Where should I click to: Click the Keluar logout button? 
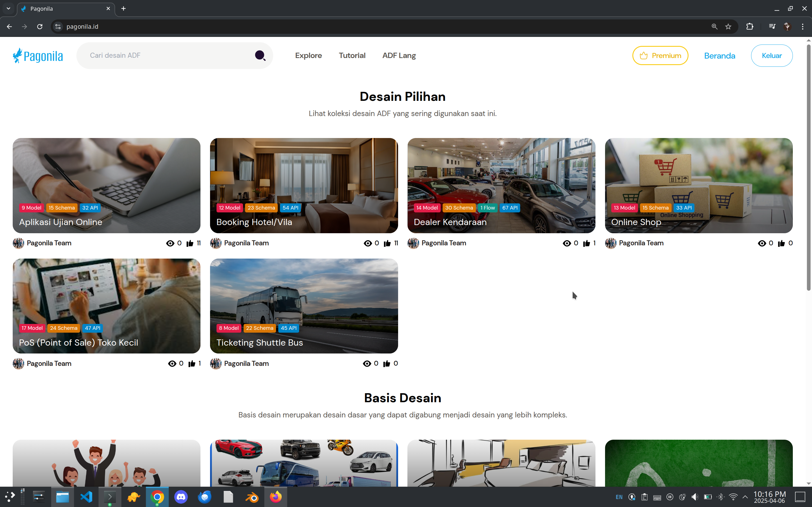771,56
